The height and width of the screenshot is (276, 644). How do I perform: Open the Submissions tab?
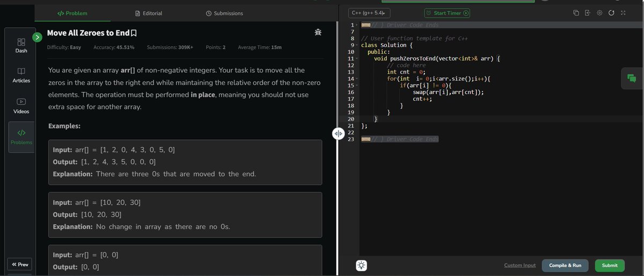pyautogui.click(x=224, y=13)
